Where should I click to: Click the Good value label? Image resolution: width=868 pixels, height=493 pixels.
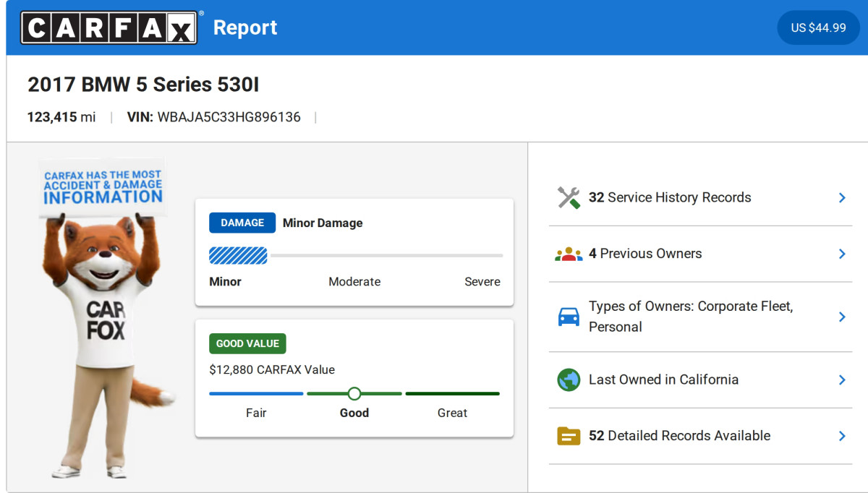tap(354, 413)
